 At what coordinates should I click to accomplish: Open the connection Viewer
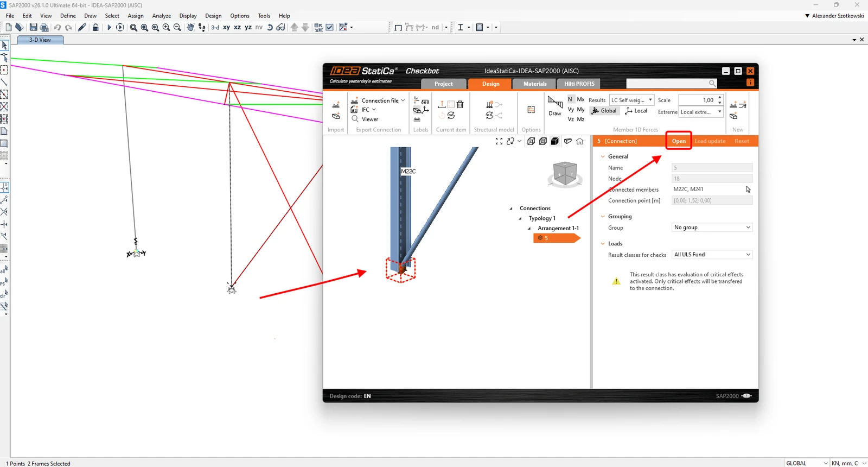pos(365,119)
